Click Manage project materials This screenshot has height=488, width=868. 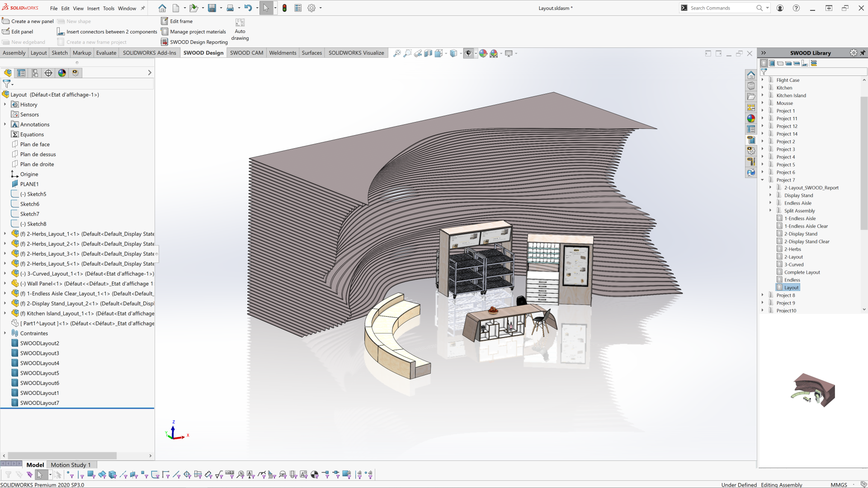(x=193, y=32)
